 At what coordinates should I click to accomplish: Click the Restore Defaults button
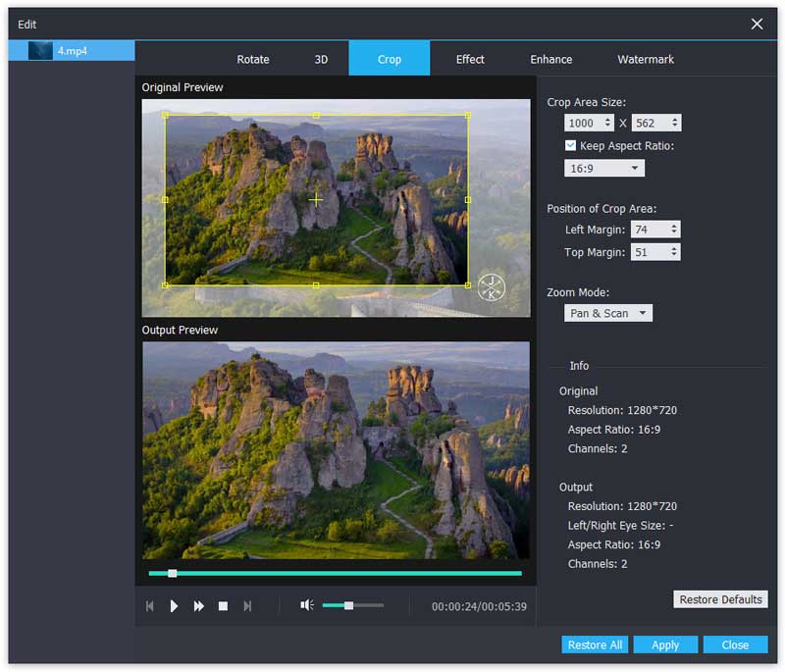click(720, 599)
